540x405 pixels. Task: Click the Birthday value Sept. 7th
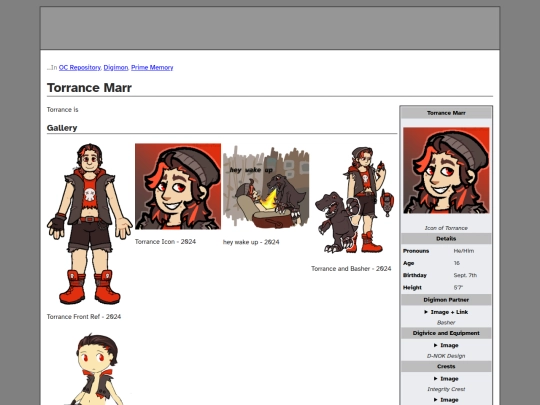click(x=465, y=276)
